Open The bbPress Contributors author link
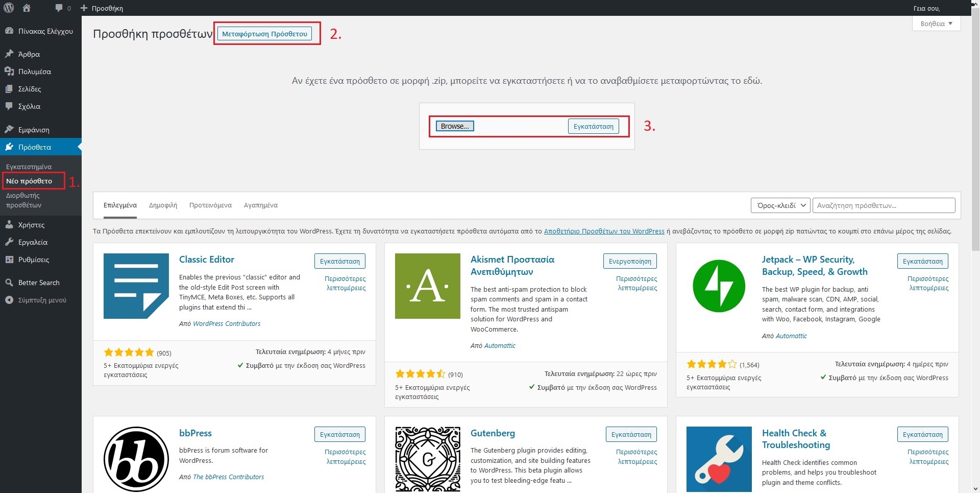This screenshot has height=493, width=980. coord(228,477)
